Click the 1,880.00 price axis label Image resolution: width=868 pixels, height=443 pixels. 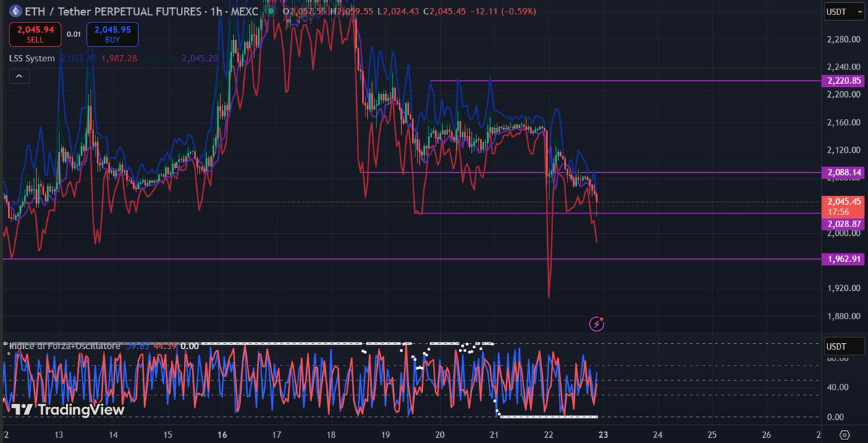pos(843,316)
